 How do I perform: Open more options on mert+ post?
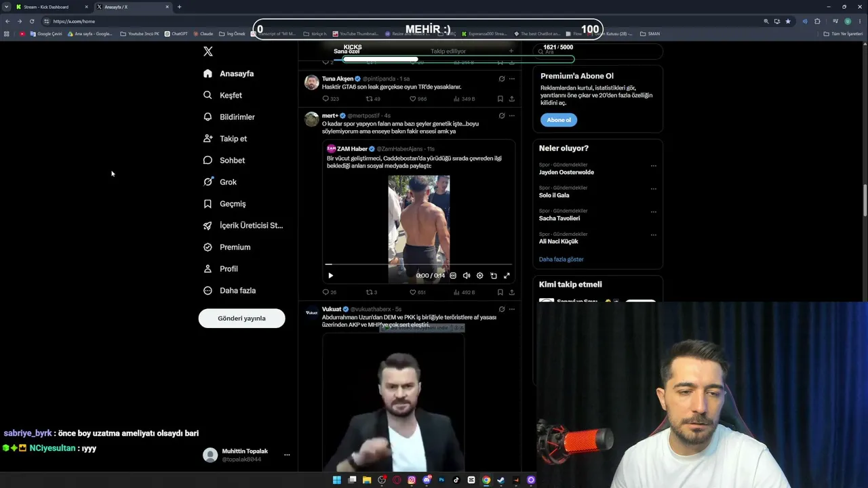coord(512,115)
